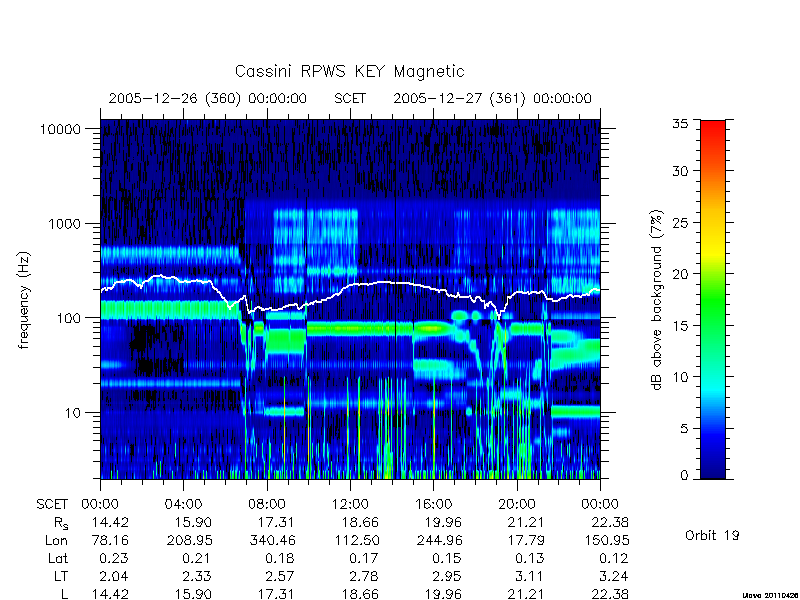The height and width of the screenshot is (600, 800).
Task: Click the '20' color scale label
Action: pos(680,274)
